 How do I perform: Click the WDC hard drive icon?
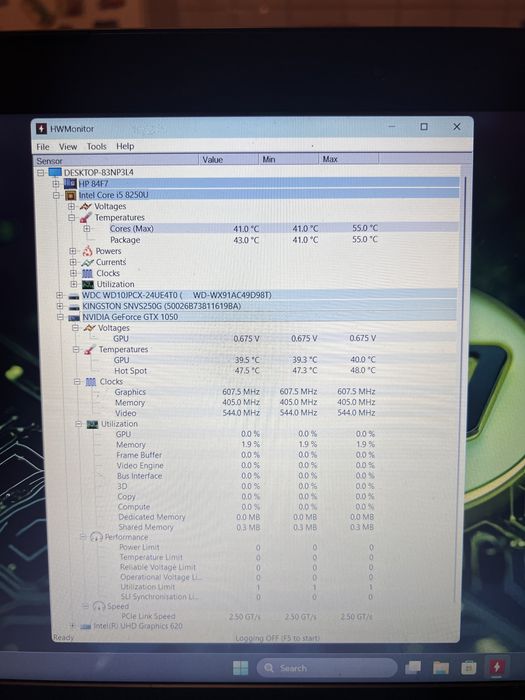click(x=74, y=296)
